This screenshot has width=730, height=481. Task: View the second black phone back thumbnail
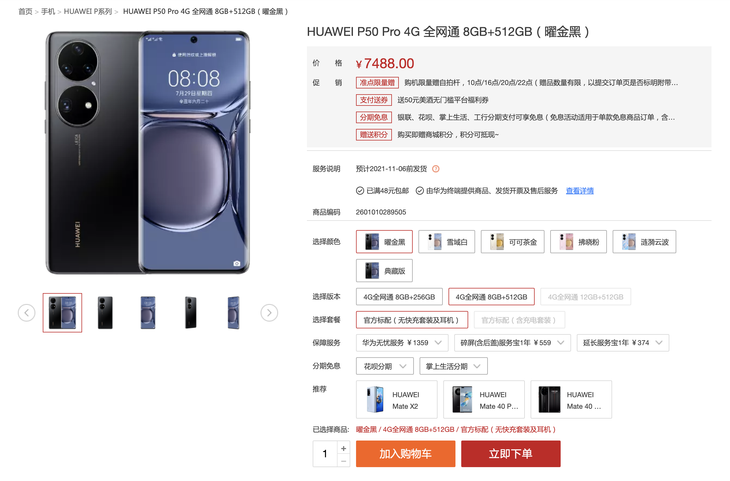coord(105,312)
